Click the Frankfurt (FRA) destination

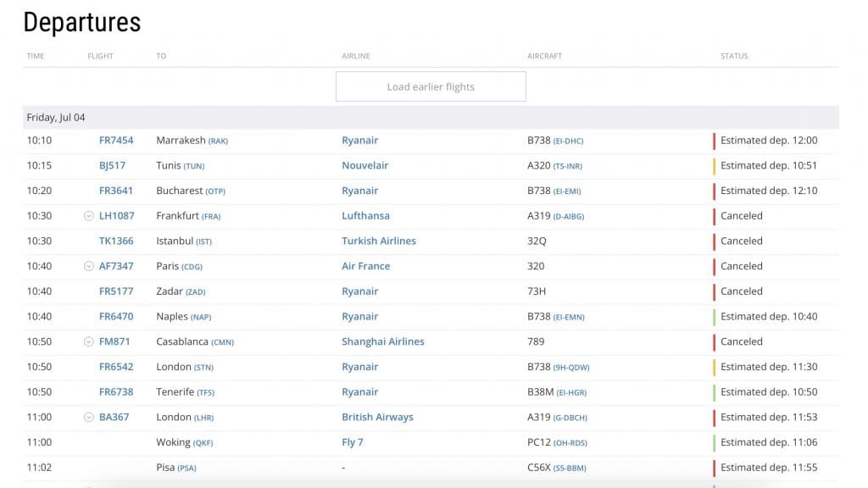[x=188, y=216]
